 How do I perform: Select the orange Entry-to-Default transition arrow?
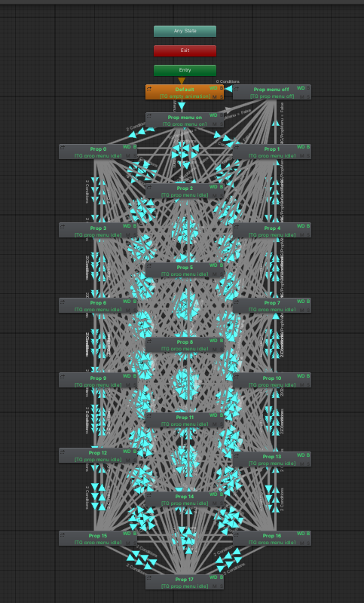pyautogui.click(x=182, y=81)
